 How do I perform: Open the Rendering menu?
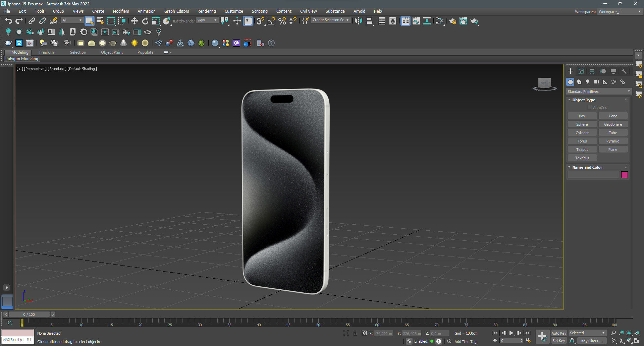point(207,11)
